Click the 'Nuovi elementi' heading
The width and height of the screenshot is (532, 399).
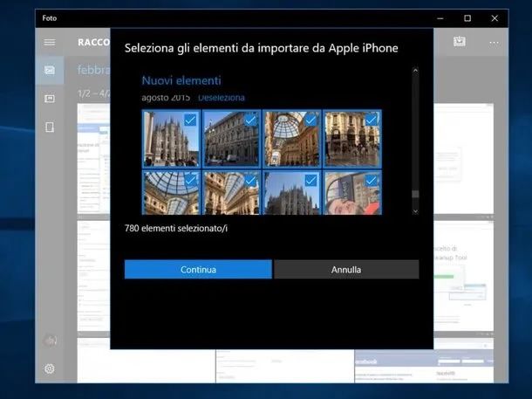181,80
